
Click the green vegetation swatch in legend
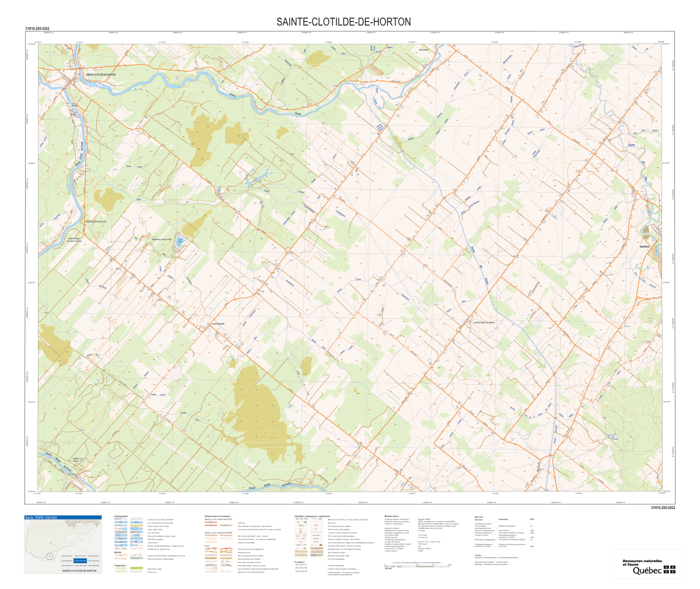click(136, 569)
